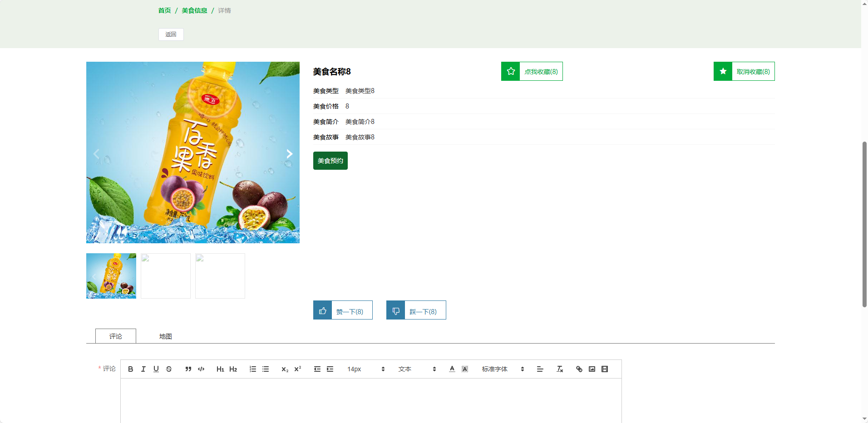Show previous carousel image
Screen dimensions: 868x423
coord(96,154)
